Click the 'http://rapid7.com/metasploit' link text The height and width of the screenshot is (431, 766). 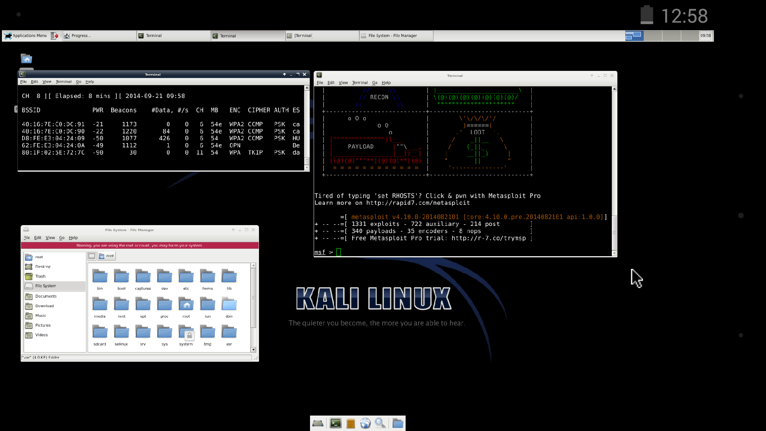(x=418, y=203)
